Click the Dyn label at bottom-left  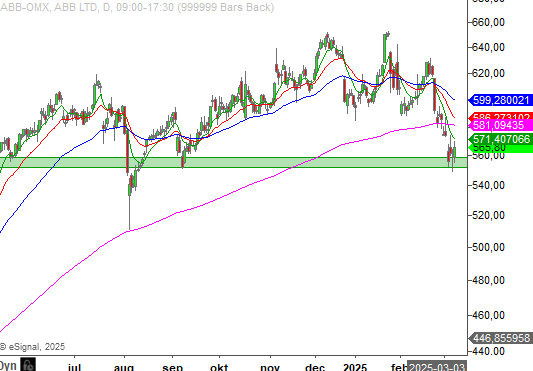[x=8, y=366]
